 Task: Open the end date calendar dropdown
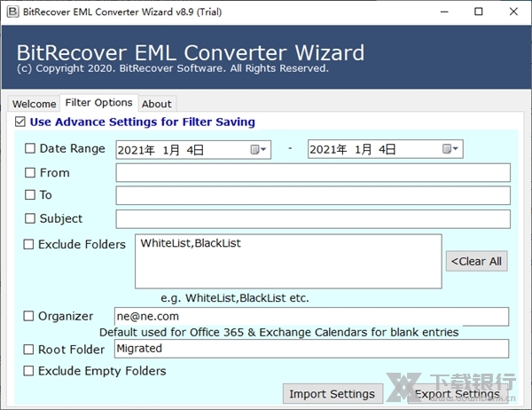(450, 149)
